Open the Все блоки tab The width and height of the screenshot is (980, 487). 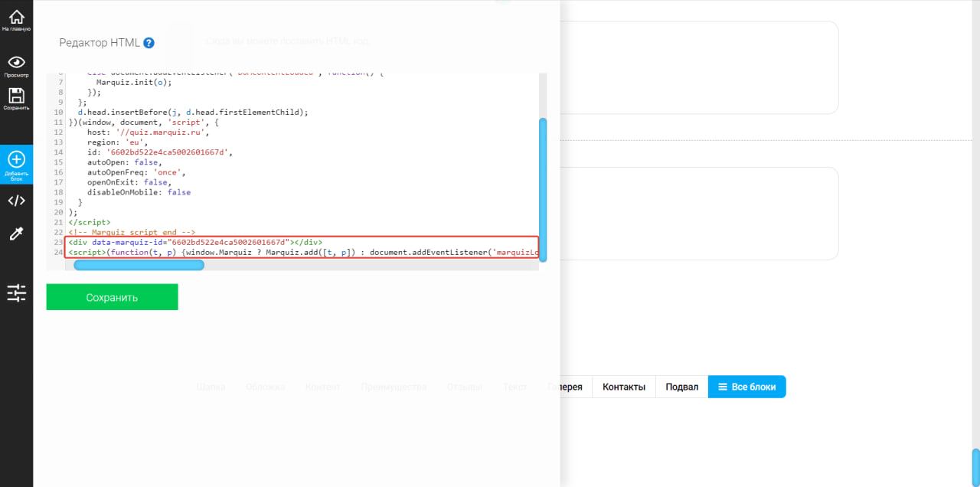pyautogui.click(x=747, y=387)
